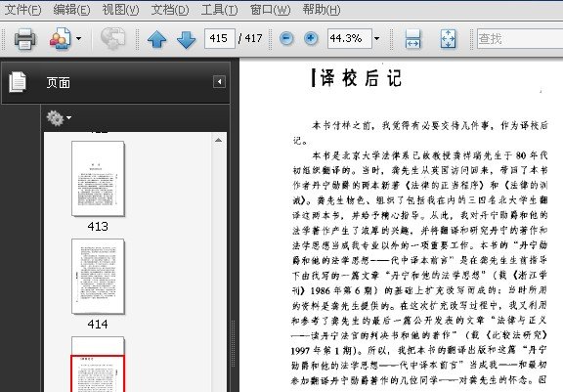Click the Print icon in the toolbar
Screen dimensions: 563x392
[24, 38]
